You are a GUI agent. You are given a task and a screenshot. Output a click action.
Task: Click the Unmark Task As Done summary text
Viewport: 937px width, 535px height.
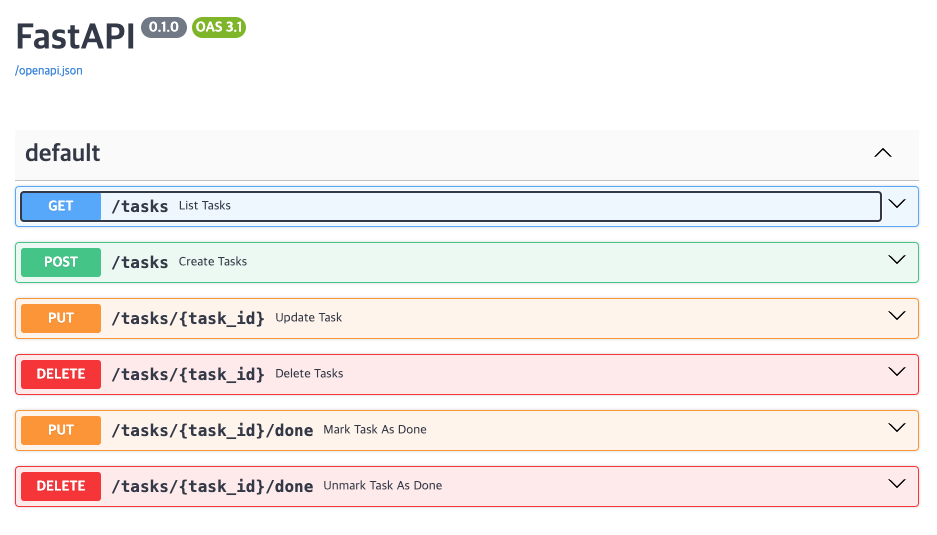[x=382, y=485]
